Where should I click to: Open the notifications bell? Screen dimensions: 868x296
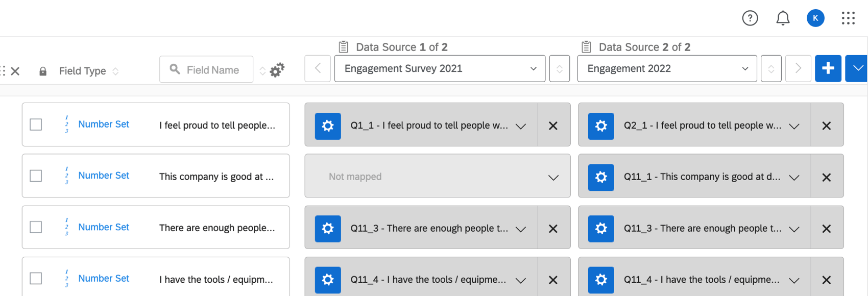(x=783, y=18)
